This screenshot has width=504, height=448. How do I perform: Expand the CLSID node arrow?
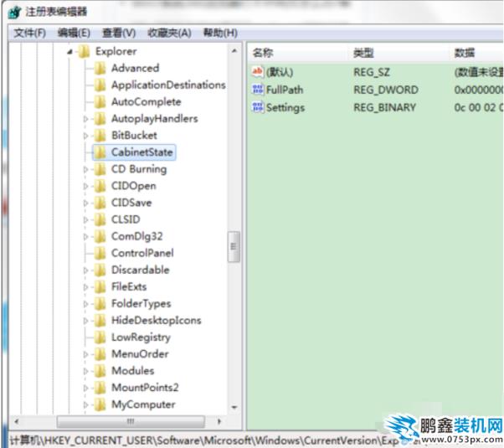(x=86, y=219)
